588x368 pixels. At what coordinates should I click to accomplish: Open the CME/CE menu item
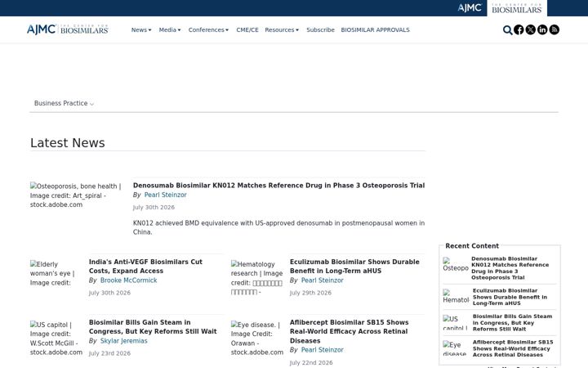(x=247, y=30)
